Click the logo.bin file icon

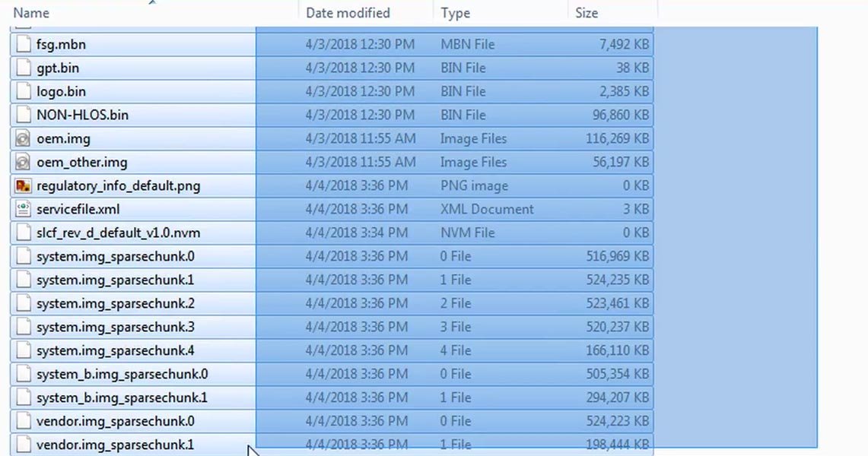coord(24,91)
